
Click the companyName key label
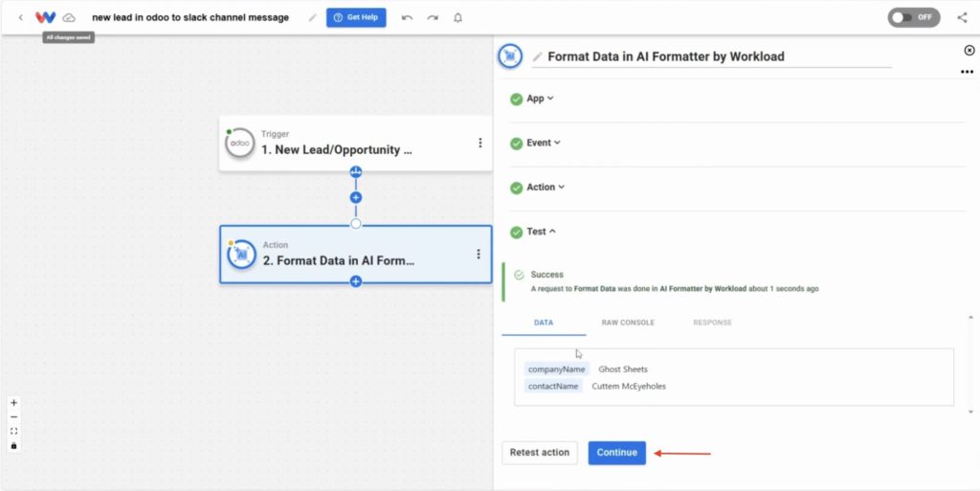click(x=556, y=369)
